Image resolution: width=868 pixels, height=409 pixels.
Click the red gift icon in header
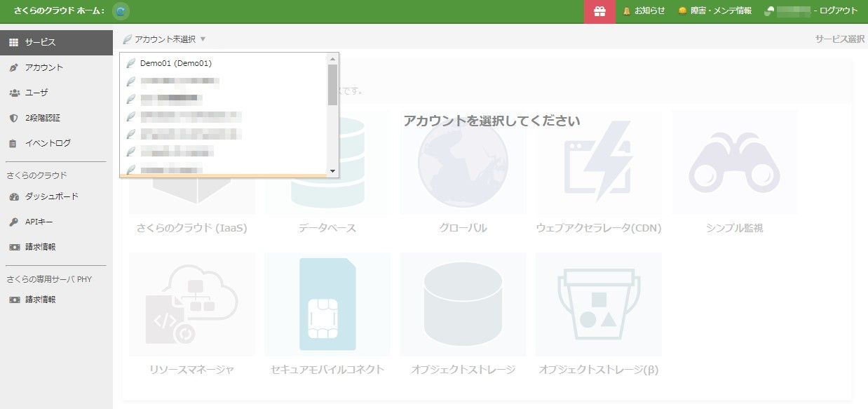(x=601, y=11)
